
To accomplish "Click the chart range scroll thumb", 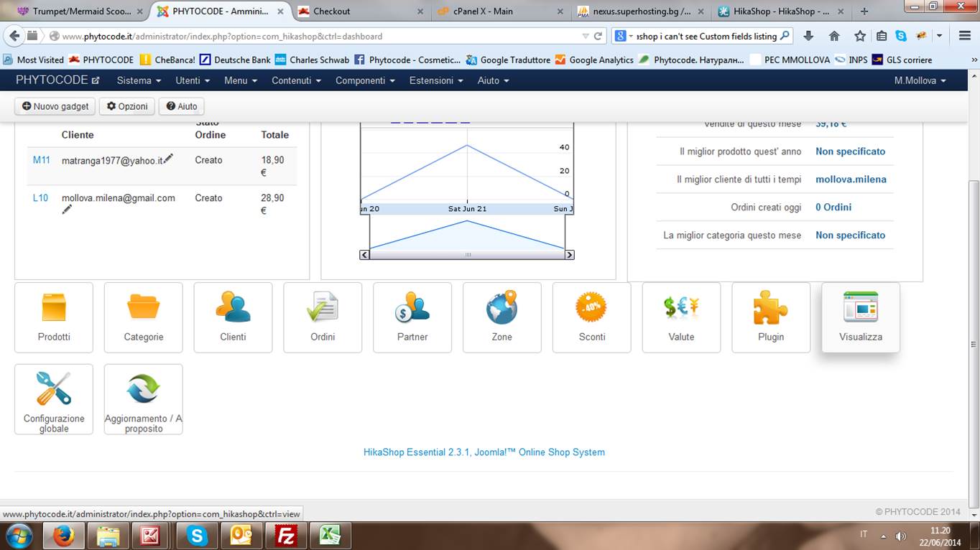I will (468, 255).
